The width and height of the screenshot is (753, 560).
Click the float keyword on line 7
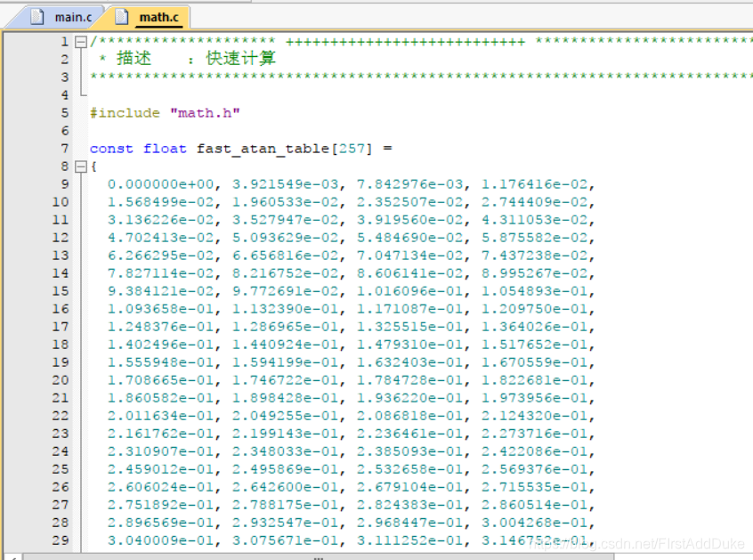165,149
